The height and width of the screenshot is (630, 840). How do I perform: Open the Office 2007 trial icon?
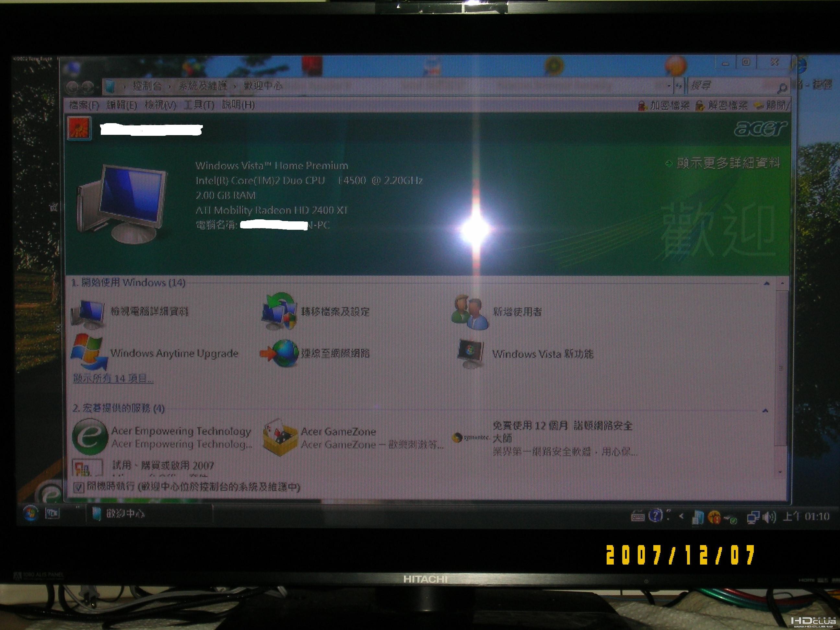(87, 467)
